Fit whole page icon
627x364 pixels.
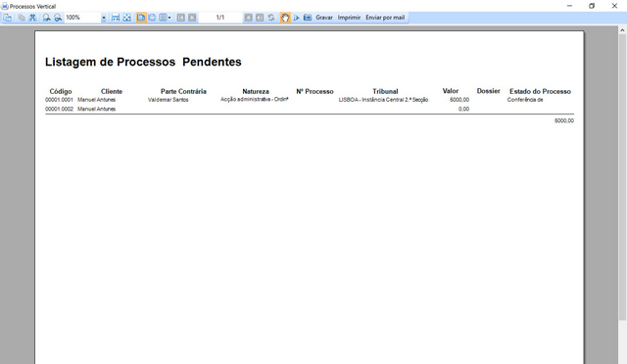pos(126,18)
